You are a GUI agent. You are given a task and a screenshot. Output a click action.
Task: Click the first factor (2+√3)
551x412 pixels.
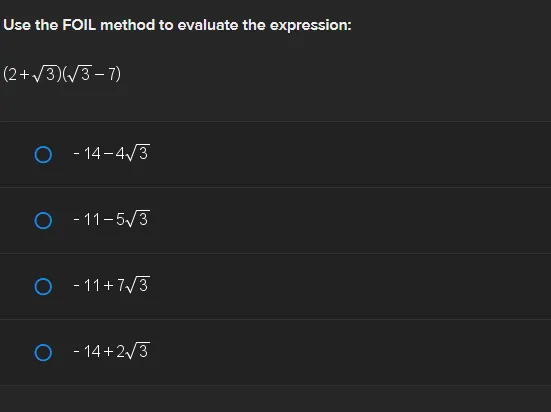coord(32,74)
